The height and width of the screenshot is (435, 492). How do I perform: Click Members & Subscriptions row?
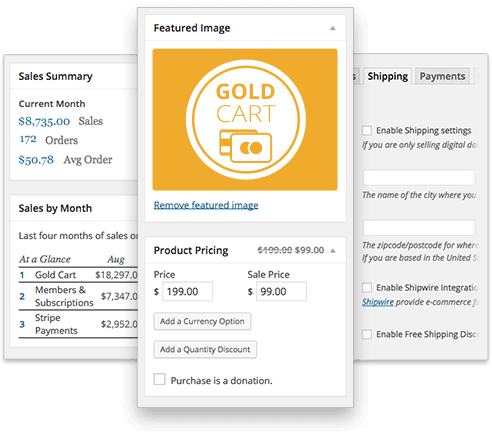78,296
